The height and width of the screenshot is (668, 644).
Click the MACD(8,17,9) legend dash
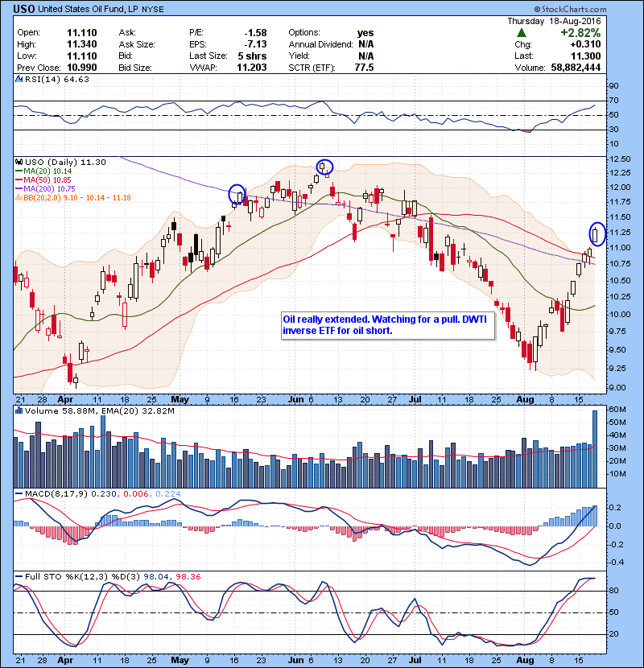click(x=19, y=494)
